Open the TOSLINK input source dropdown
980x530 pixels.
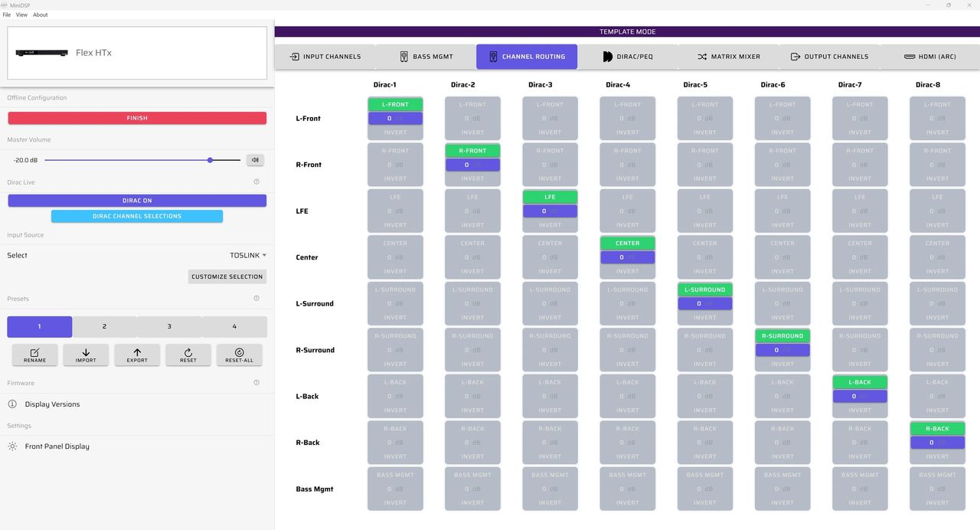pyautogui.click(x=248, y=256)
